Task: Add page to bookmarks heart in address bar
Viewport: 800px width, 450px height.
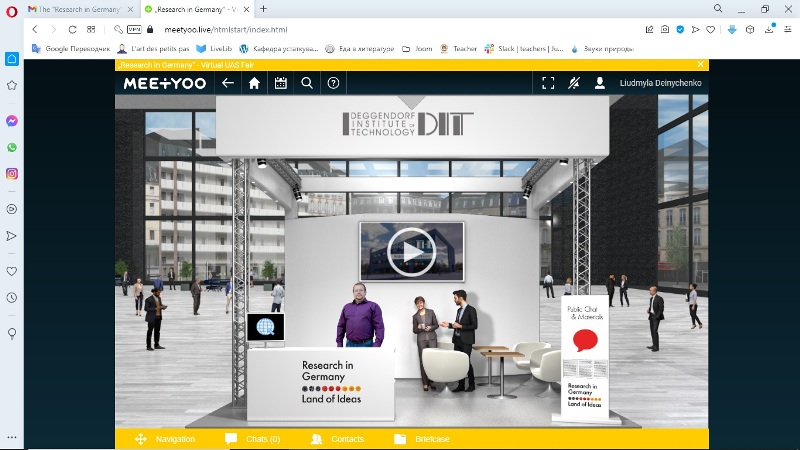Action: click(710, 30)
